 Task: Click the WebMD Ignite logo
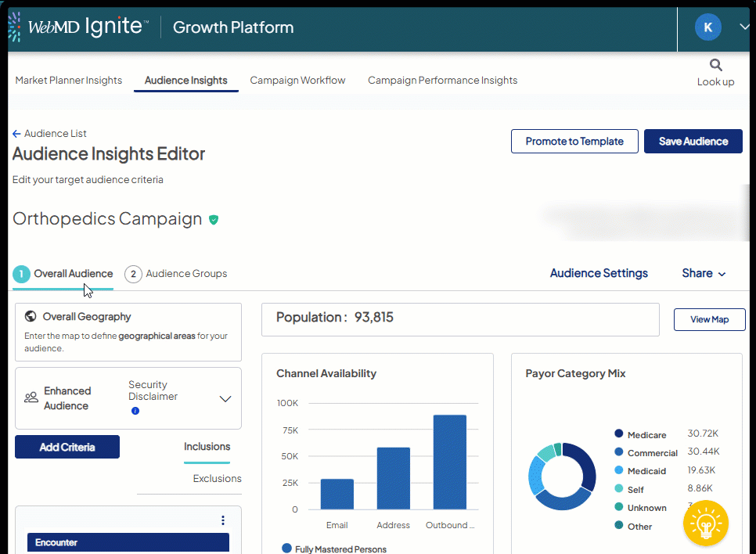pos(78,27)
